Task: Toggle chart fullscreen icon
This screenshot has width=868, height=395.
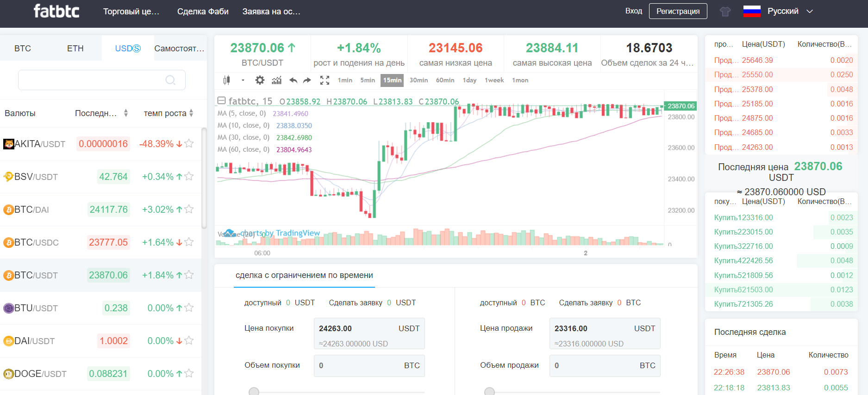Action: coord(325,80)
